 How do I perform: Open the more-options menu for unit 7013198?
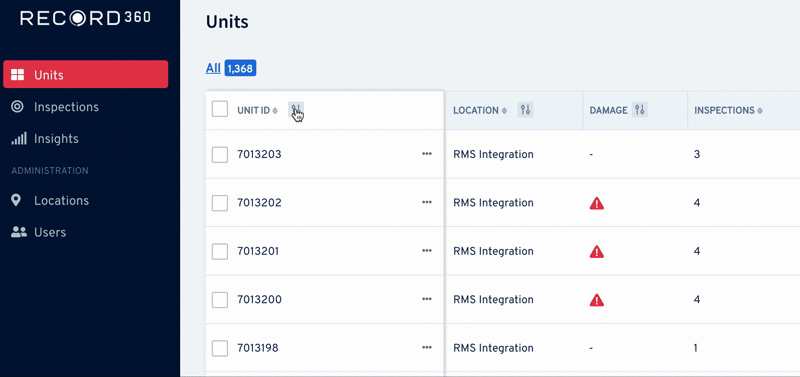[x=427, y=347]
